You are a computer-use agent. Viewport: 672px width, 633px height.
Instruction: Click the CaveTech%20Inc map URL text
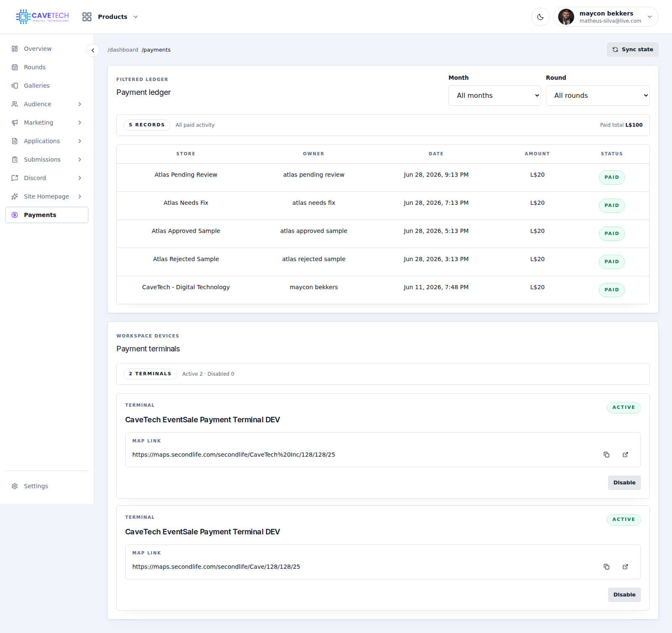tap(234, 455)
